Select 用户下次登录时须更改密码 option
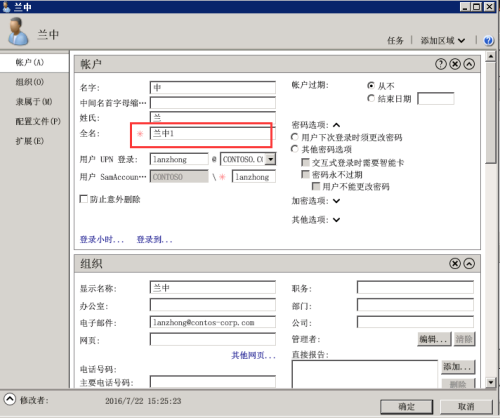The height and width of the screenshot is (418, 500). pos(294,137)
